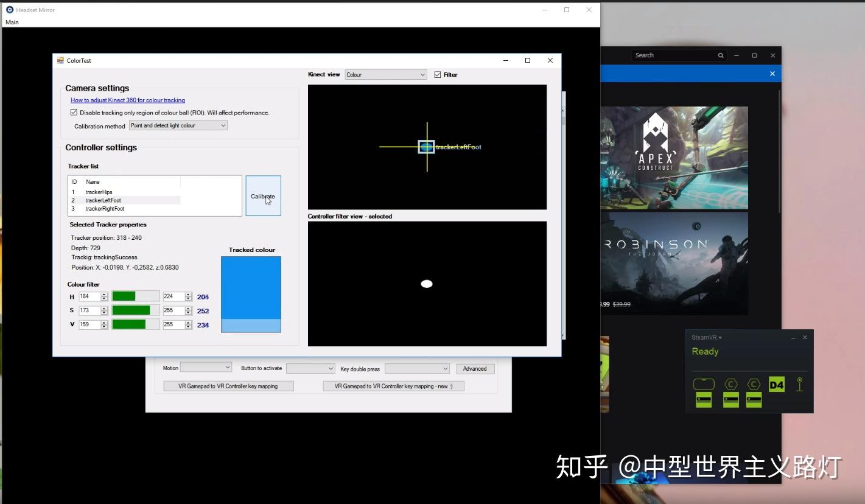Click the blue Tracked colour swatch
The height and width of the screenshot is (504, 865).
point(251,286)
